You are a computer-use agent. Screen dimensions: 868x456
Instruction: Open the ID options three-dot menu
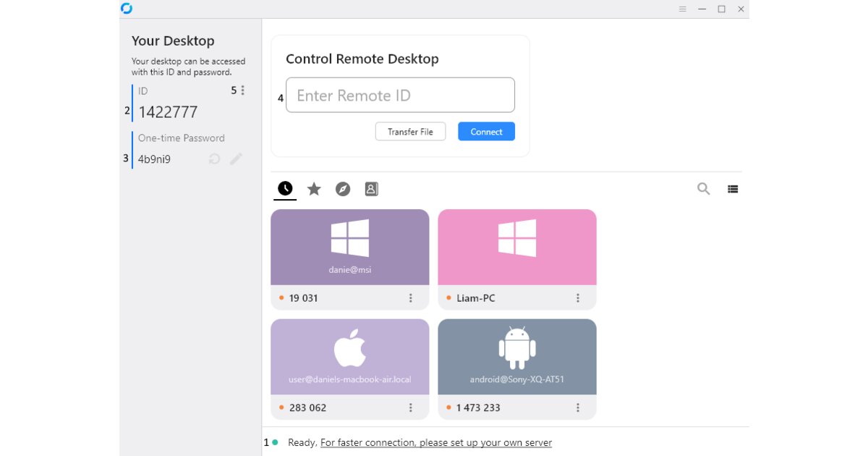(243, 90)
